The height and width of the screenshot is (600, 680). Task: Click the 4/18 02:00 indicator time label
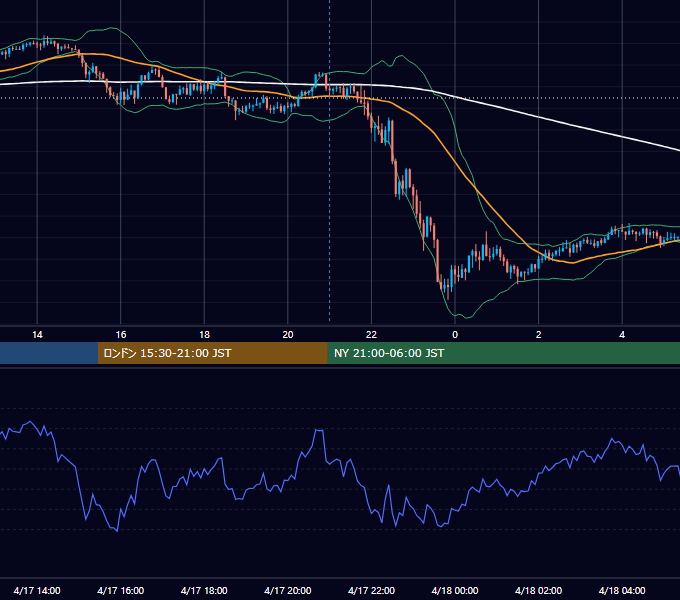[538, 590]
